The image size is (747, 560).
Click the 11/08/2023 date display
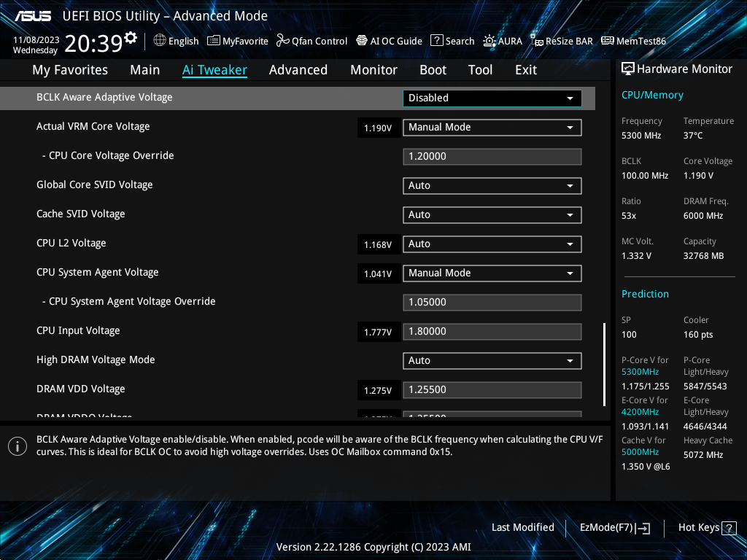36,40
